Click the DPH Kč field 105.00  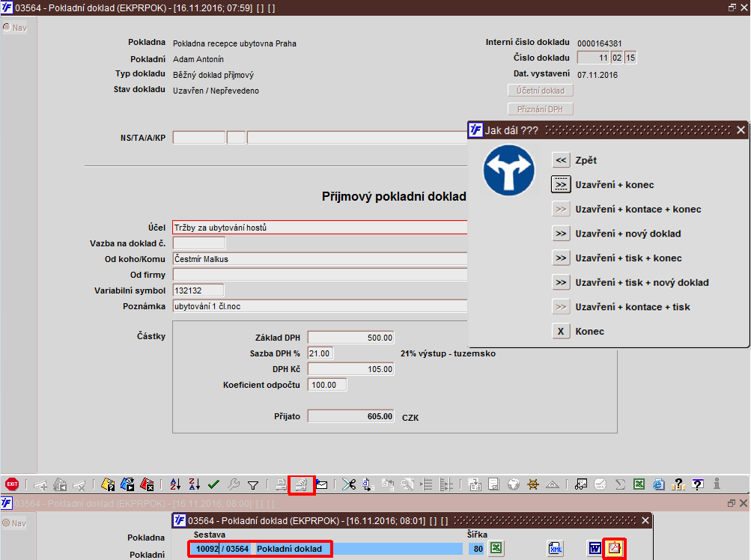point(350,369)
